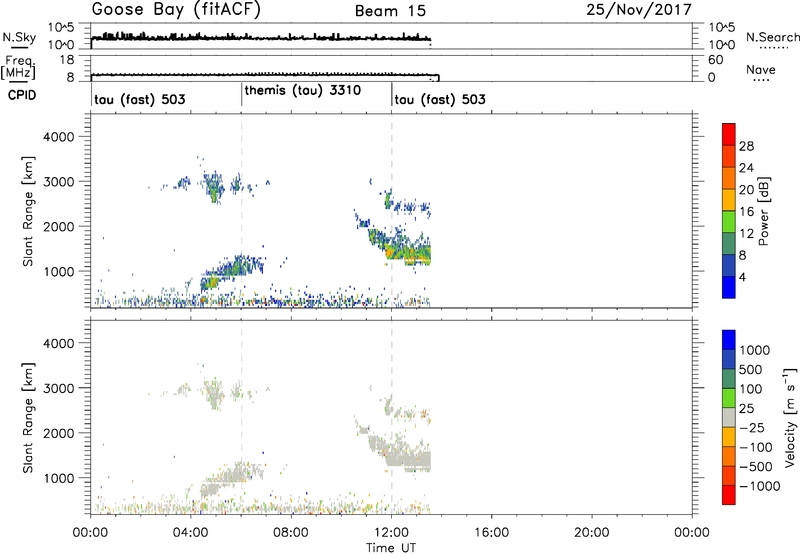Click the "12:00" time tick label

pos(391,533)
